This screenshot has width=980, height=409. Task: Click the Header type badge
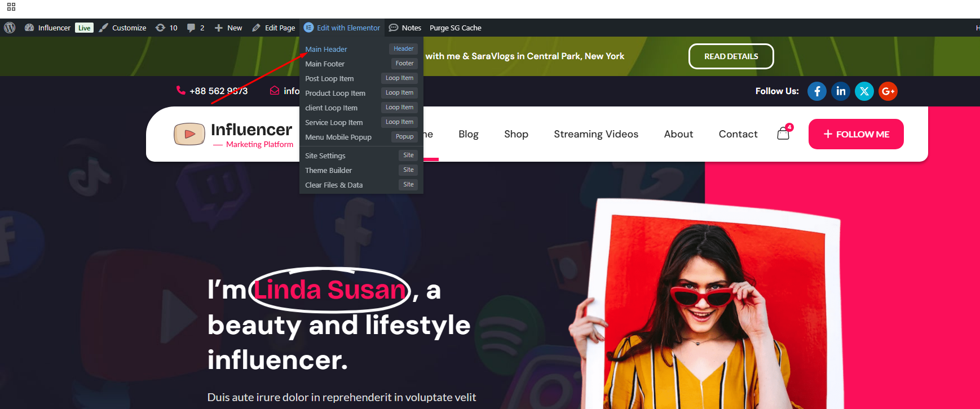404,49
